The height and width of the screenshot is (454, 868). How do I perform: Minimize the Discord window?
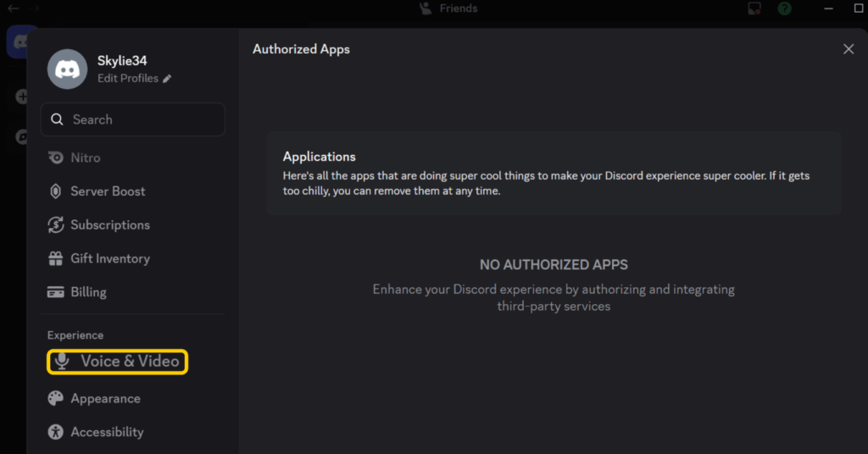click(828, 8)
